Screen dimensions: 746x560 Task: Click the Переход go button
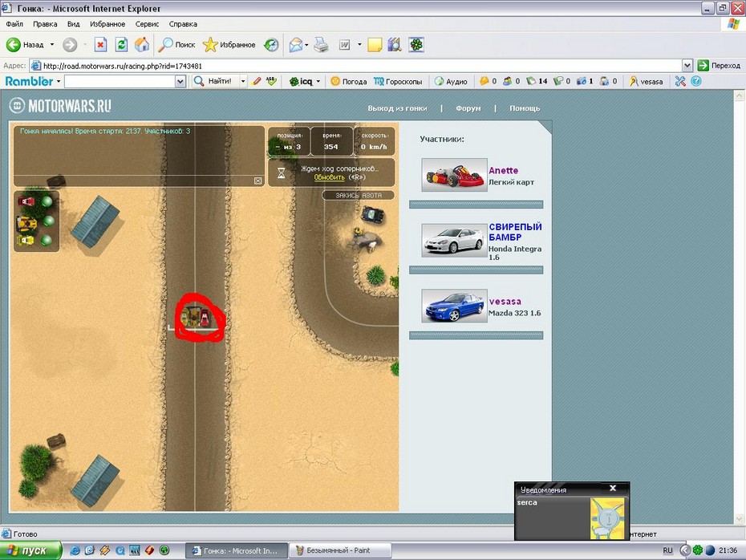pyautogui.click(x=719, y=66)
